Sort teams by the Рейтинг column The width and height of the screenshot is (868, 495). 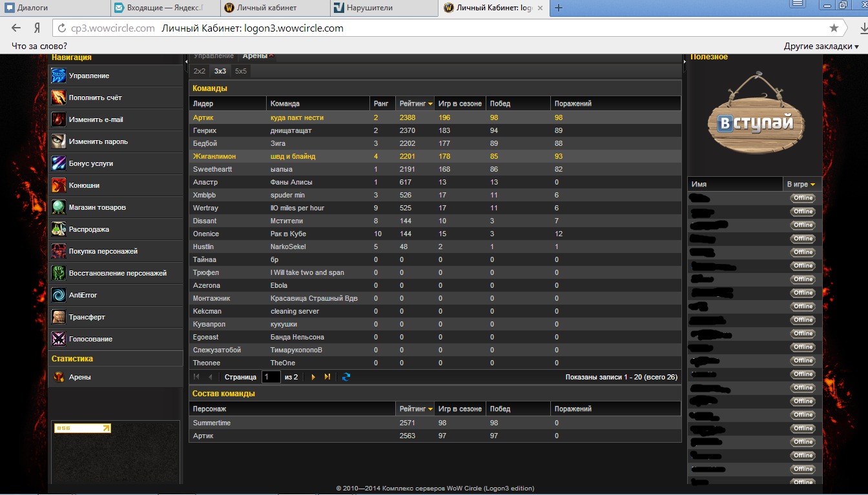point(415,103)
